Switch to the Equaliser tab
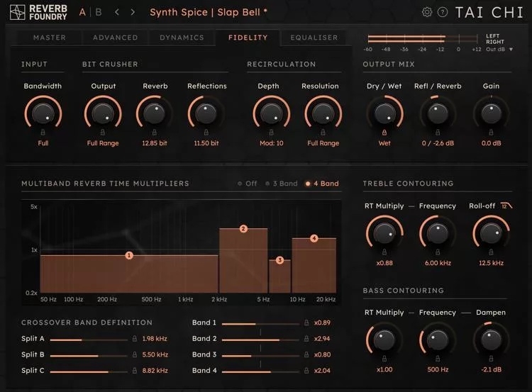 (314, 38)
